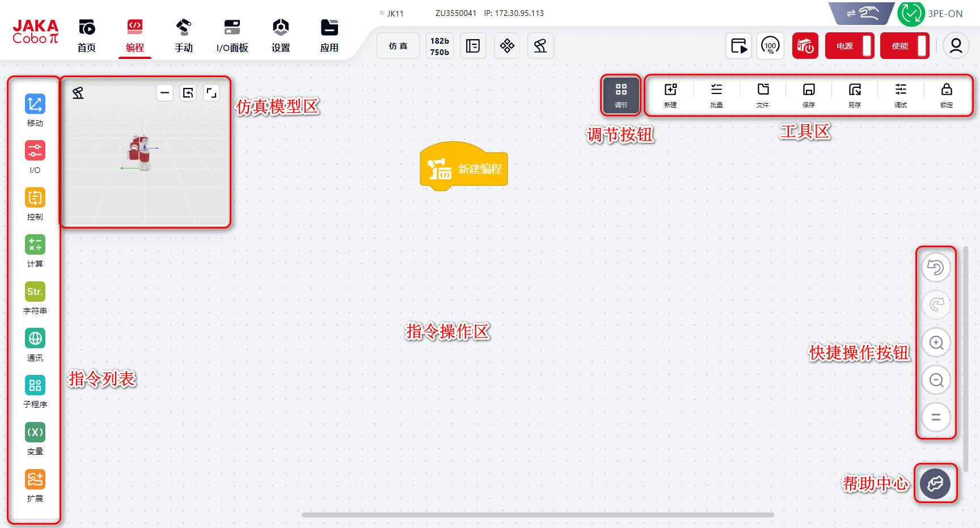The height and width of the screenshot is (528, 980).
Task: Expand simulation model view to fullscreen
Action: point(212,93)
